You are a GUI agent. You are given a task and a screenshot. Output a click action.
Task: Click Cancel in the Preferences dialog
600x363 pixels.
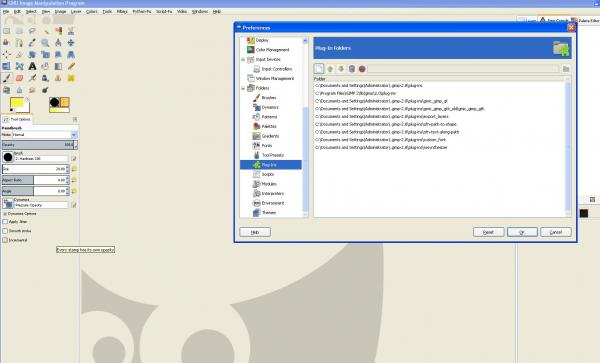click(x=556, y=232)
